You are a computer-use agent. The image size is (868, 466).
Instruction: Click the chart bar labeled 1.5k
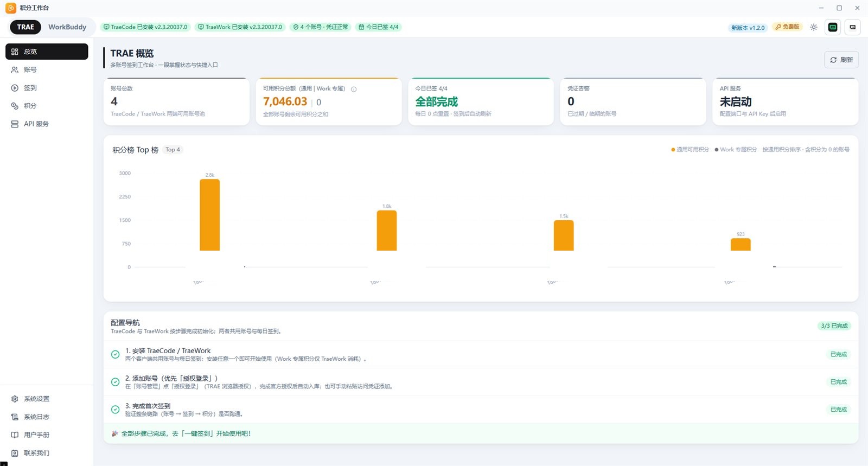click(x=564, y=235)
